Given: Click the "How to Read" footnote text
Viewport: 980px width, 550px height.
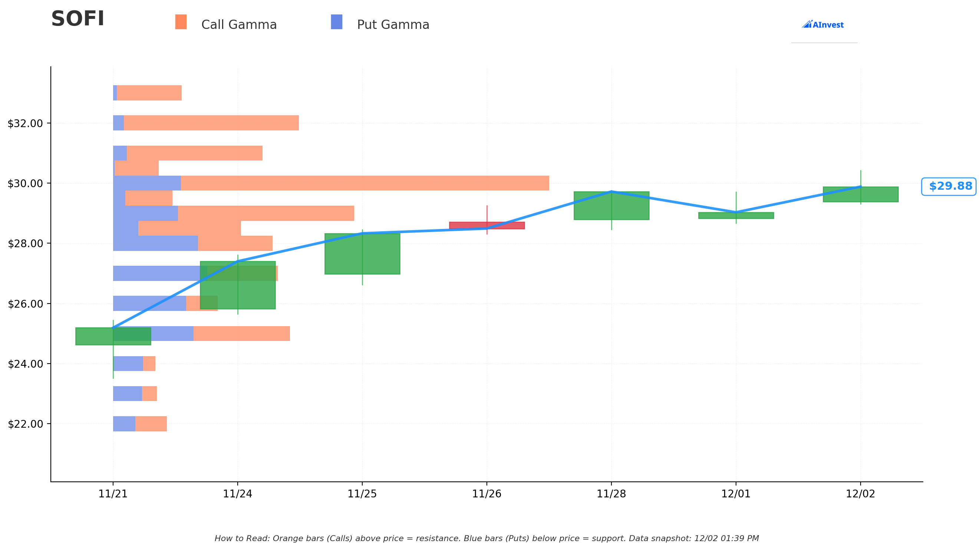Looking at the screenshot, I should 486,539.
